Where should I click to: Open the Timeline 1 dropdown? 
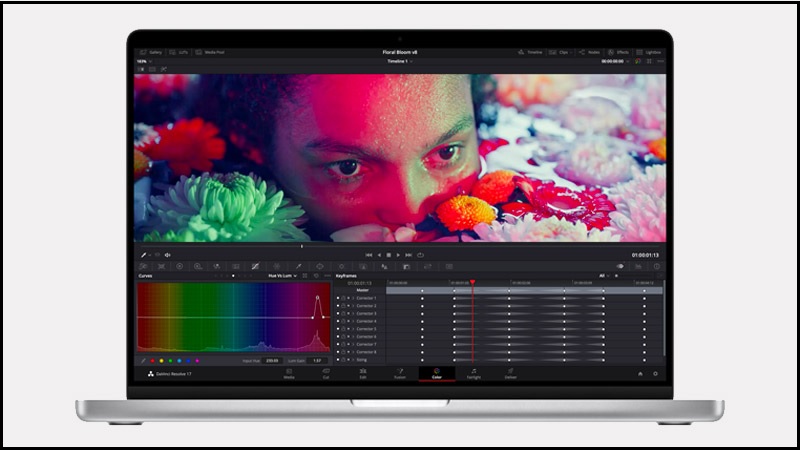[x=400, y=61]
